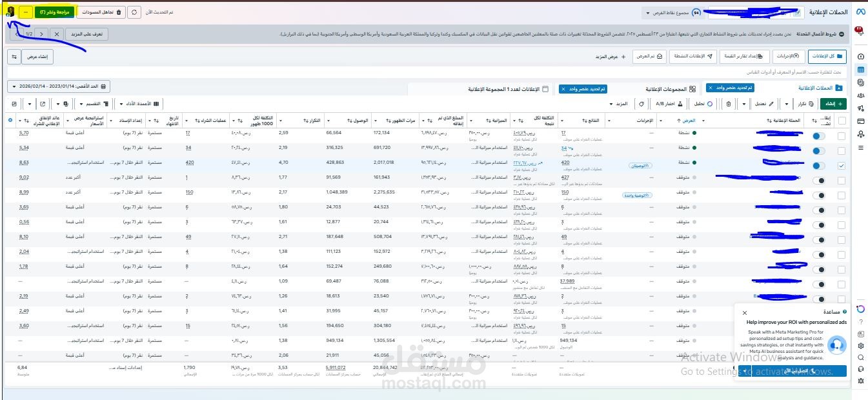Viewport: 868px width, 400px height.
Task: Open Account overview gauge icon in sidebar
Action: (x=860, y=56)
